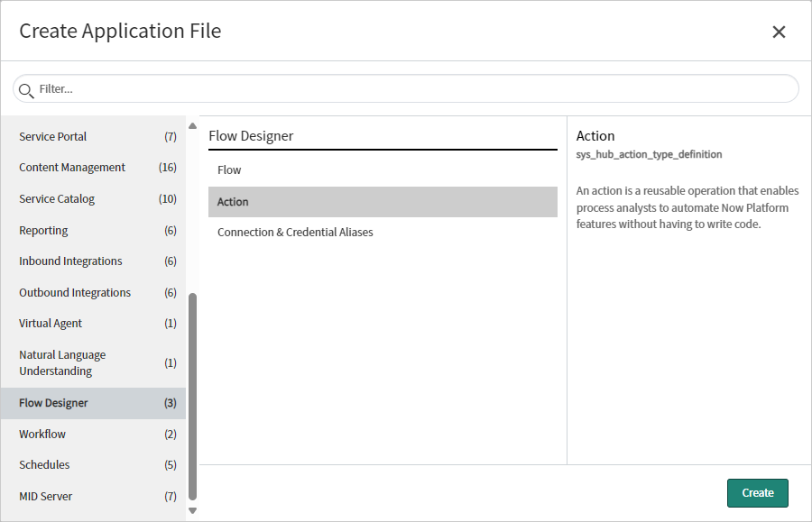Pick the Outbound Integrations category
812x522 pixels.
pyautogui.click(x=93, y=293)
